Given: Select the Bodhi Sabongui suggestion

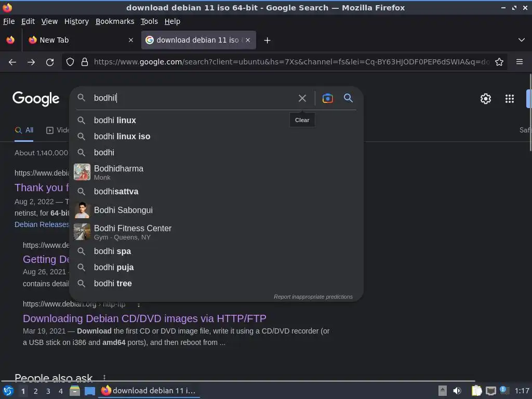Looking at the screenshot, I should click(216, 210).
